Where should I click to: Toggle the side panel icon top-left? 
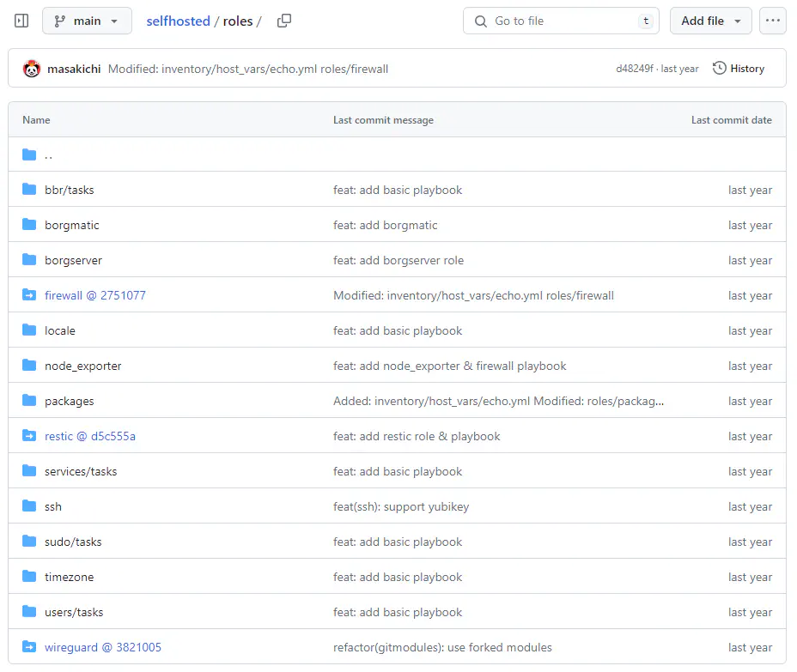tap(21, 20)
